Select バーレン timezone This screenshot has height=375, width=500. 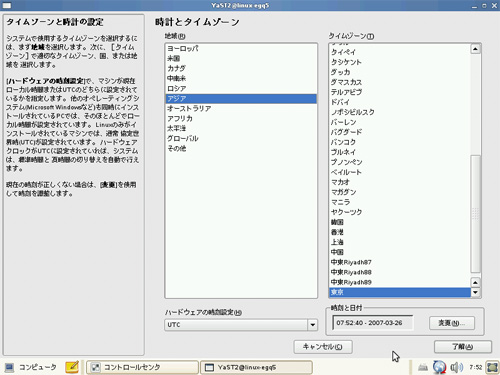click(x=400, y=122)
